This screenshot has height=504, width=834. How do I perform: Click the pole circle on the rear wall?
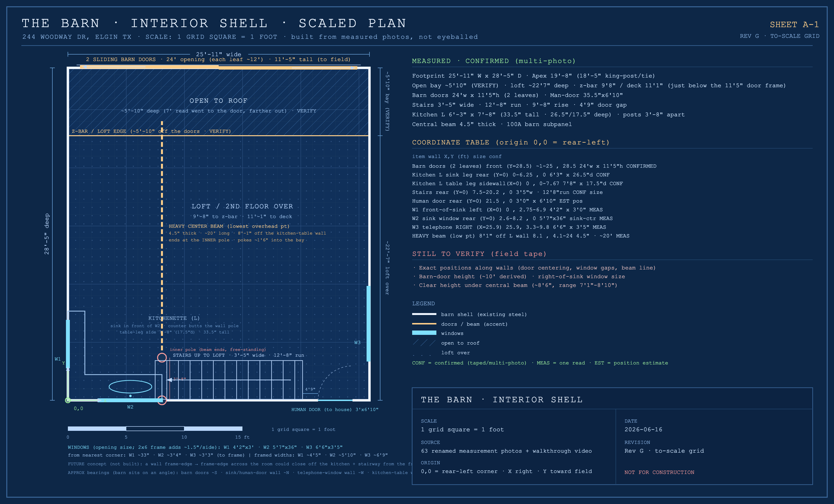pyautogui.click(x=162, y=400)
